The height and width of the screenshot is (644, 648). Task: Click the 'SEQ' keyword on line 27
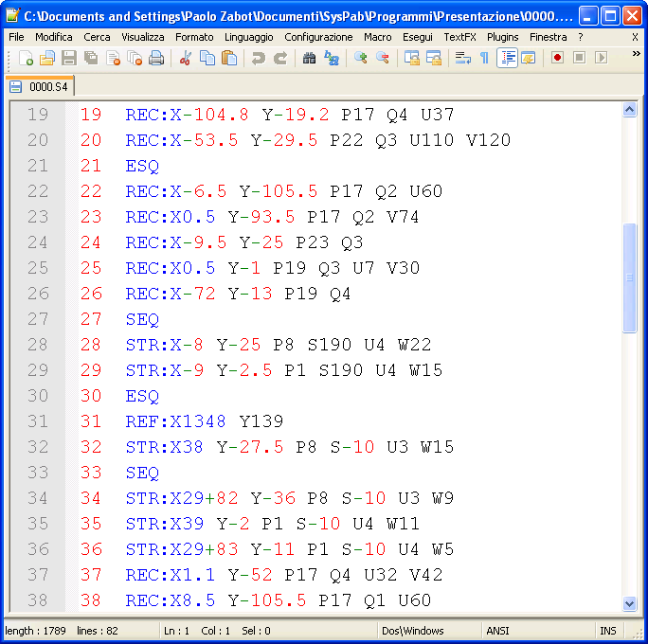pyautogui.click(x=142, y=319)
